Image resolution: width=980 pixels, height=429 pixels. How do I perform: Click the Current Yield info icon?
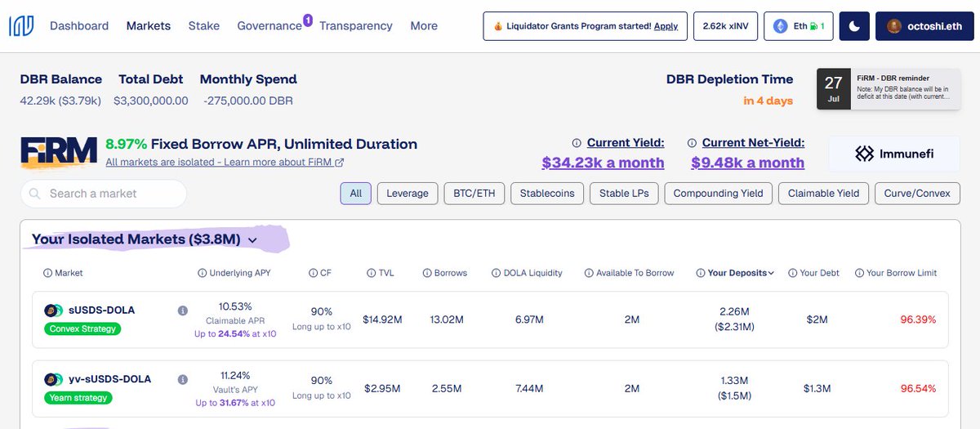[x=577, y=143]
